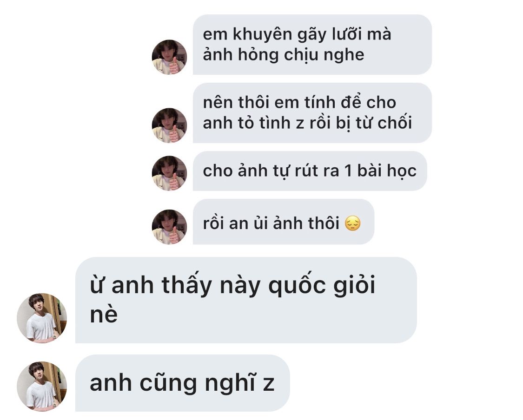Tap the avatar beside "cho ảnh tự rút ra" message

169,173
